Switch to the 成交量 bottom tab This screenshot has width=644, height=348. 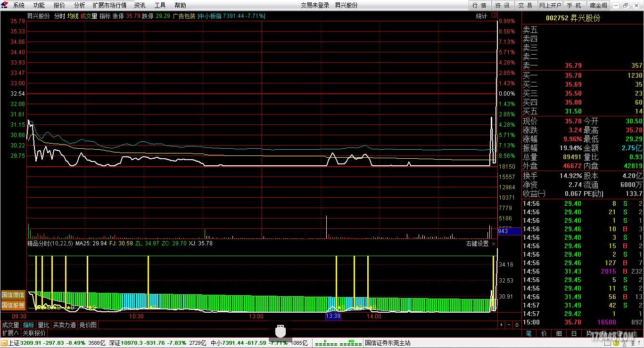pyautogui.click(x=10, y=325)
